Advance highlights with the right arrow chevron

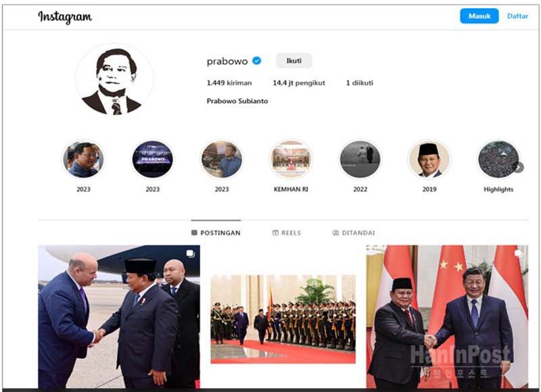pyautogui.click(x=518, y=167)
